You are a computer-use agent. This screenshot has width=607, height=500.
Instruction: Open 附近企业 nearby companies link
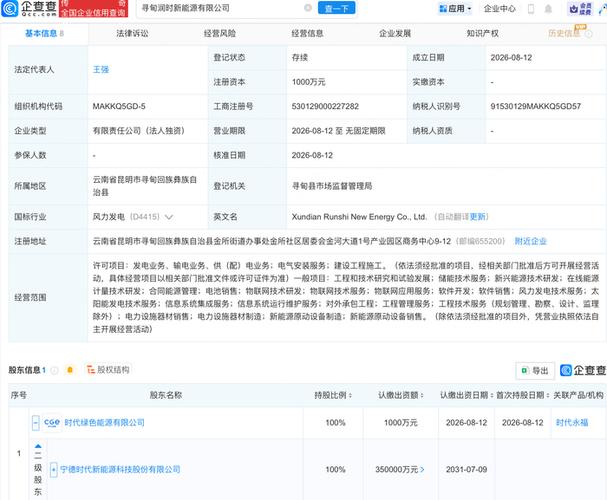(530, 241)
